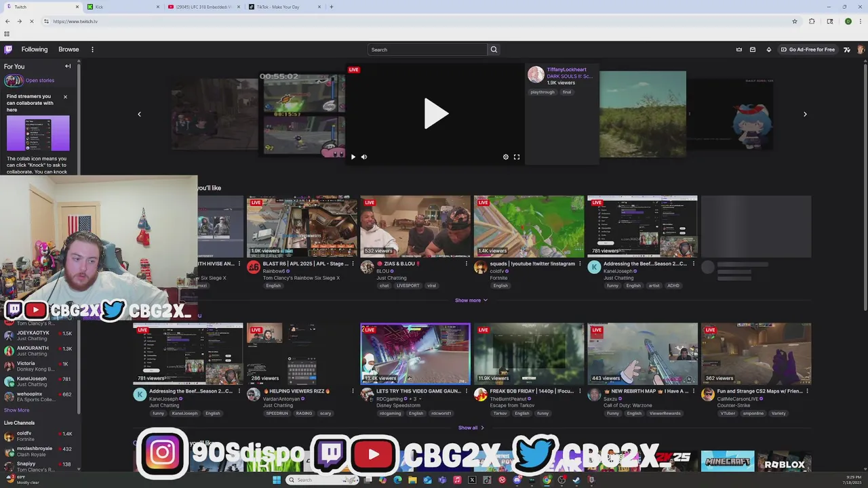Open the RDCgaming Disney Speedstorm thumbnail
This screenshot has height=488, width=868.
pos(415,354)
